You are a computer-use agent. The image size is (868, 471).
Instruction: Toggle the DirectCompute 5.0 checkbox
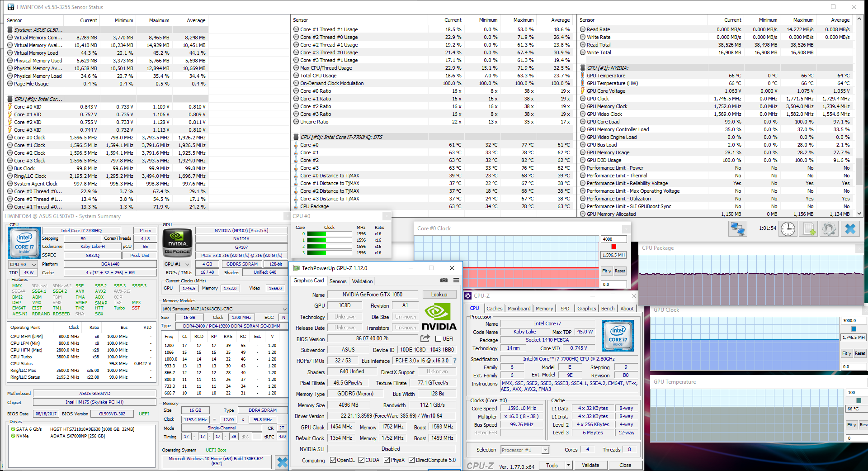pyautogui.click(x=411, y=460)
